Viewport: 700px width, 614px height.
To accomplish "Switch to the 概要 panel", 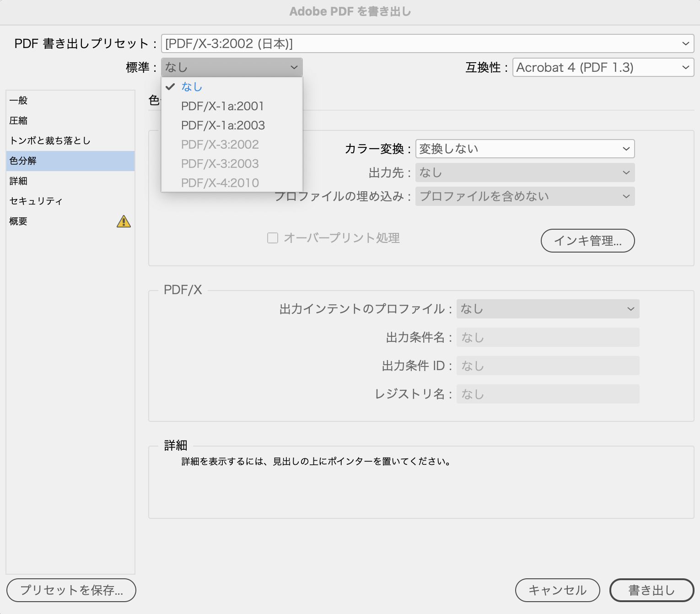I will (70, 221).
